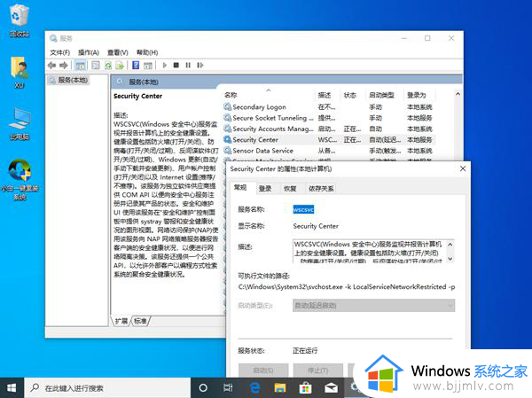
Task: Click the highlighted wscsvc service name field
Action: click(303, 210)
